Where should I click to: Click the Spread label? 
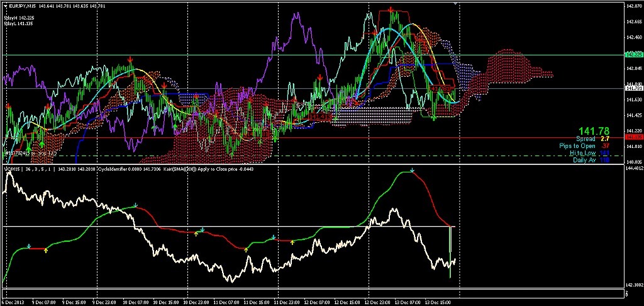click(586, 139)
